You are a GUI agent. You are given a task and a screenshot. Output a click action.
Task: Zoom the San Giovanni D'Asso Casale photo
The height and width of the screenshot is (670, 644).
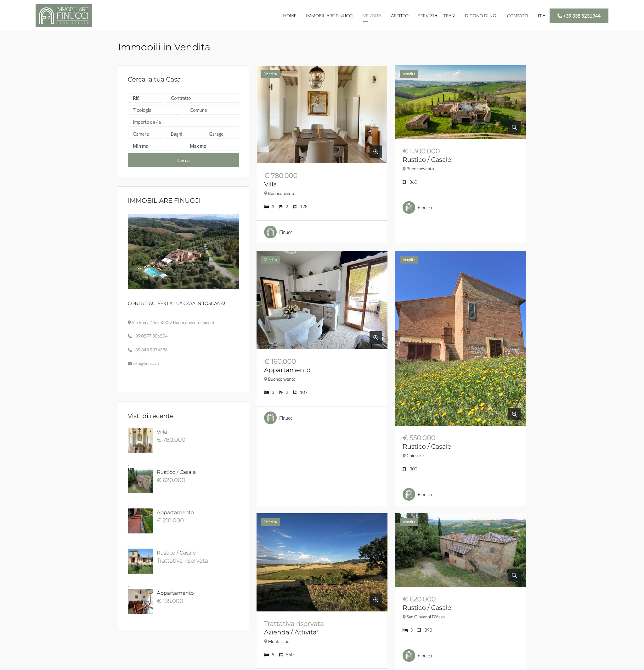514,575
